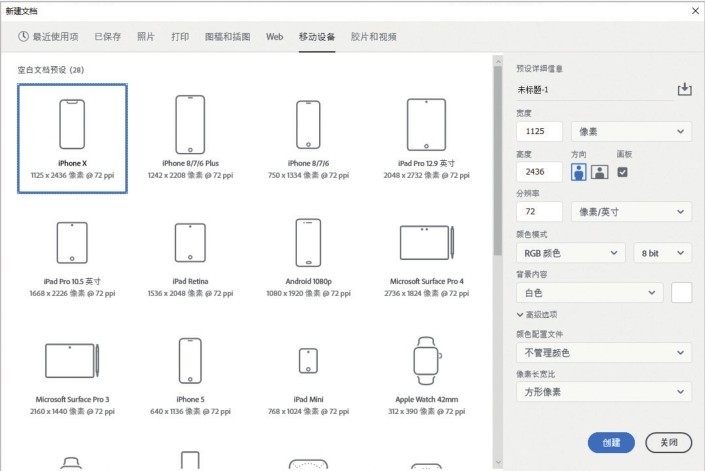The image size is (705, 471).
Task: Click the scrollbar up arrow
Action: point(497,61)
